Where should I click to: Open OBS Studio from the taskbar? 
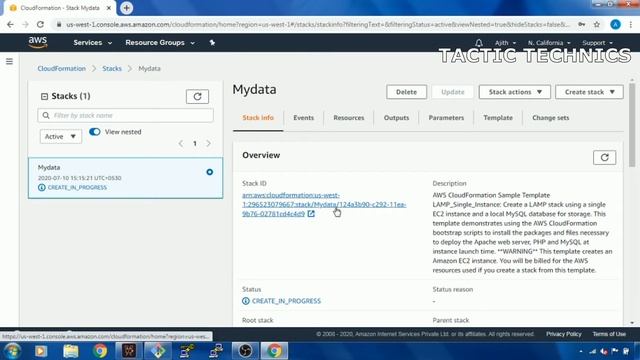click(245, 351)
